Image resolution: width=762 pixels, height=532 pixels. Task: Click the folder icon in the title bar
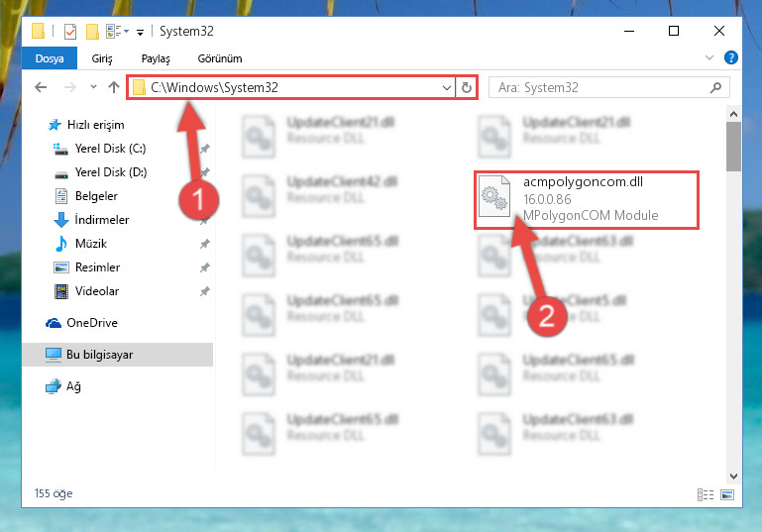click(x=38, y=31)
